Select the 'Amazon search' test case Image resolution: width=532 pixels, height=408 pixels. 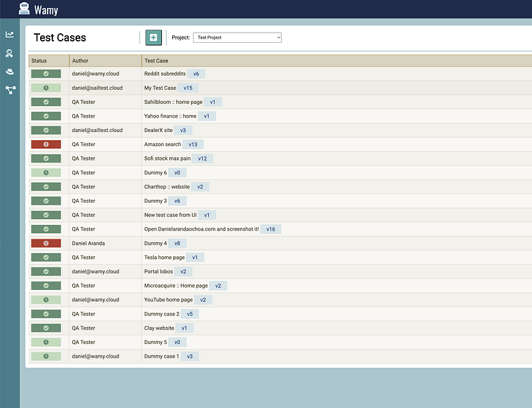(163, 144)
